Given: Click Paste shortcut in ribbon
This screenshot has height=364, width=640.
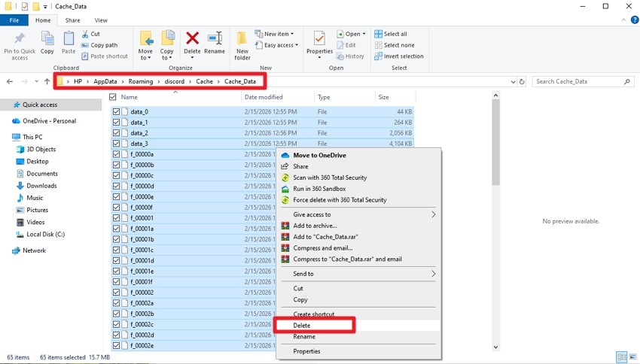Looking at the screenshot, I should (105, 56).
